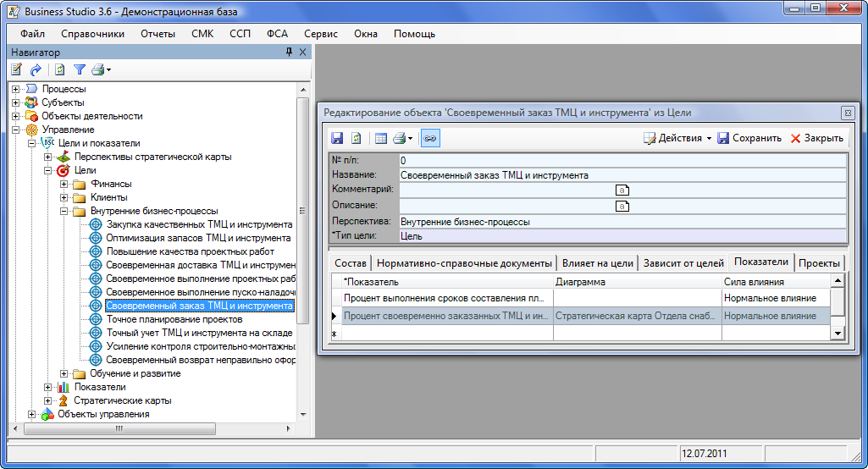The image size is (868, 469).
Task: Select row Процент выполнения сроков составления
Action: (x=581, y=298)
